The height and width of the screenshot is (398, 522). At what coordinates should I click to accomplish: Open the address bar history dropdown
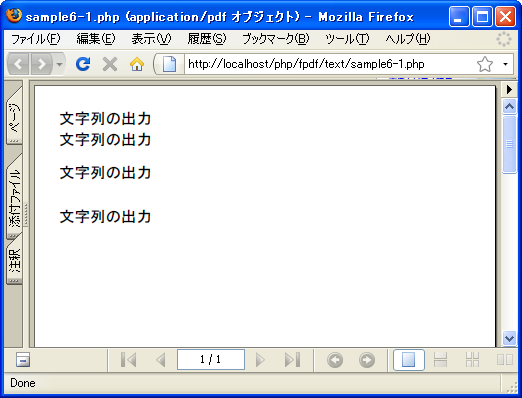[x=505, y=64]
